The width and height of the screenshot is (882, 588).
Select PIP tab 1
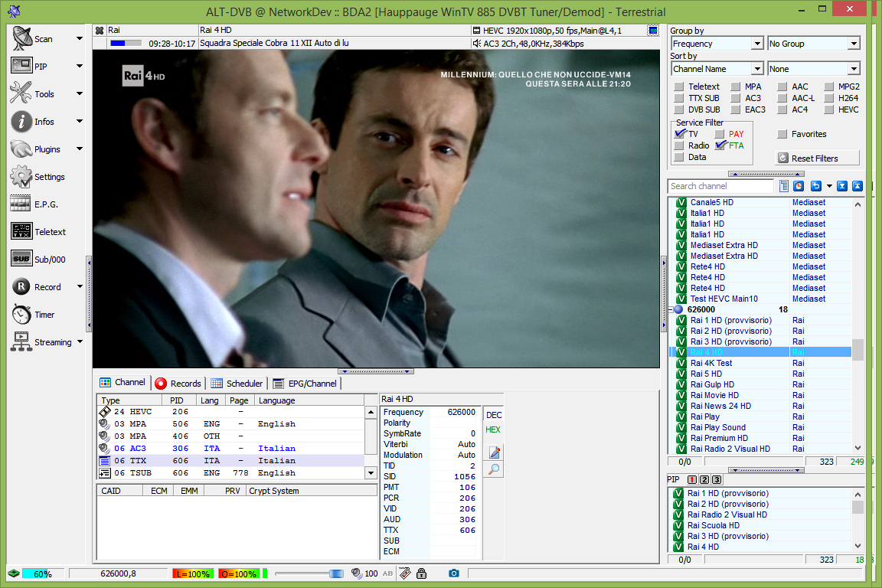click(692, 480)
